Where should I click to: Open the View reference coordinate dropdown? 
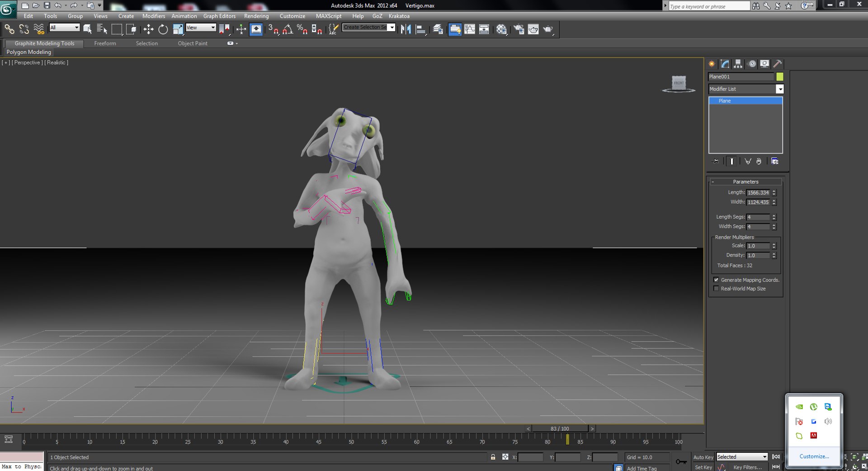click(201, 28)
